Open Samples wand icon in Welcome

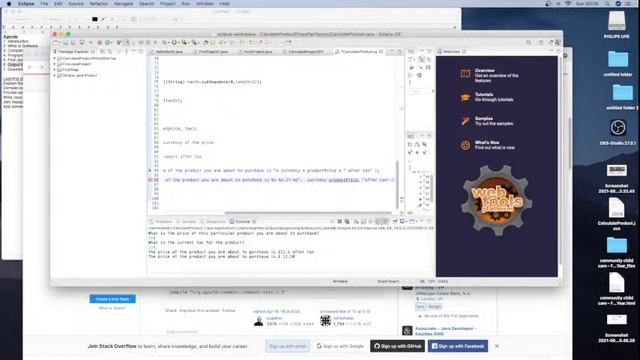pos(465,121)
